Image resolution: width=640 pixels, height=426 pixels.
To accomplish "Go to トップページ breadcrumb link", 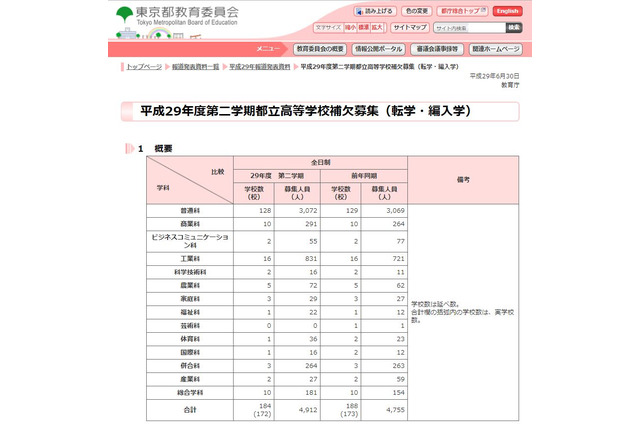I will point(144,67).
